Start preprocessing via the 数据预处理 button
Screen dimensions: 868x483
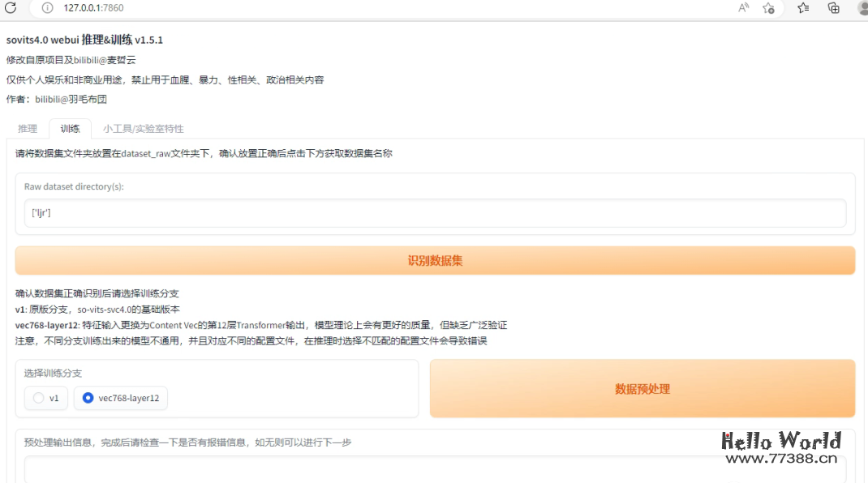641,389
